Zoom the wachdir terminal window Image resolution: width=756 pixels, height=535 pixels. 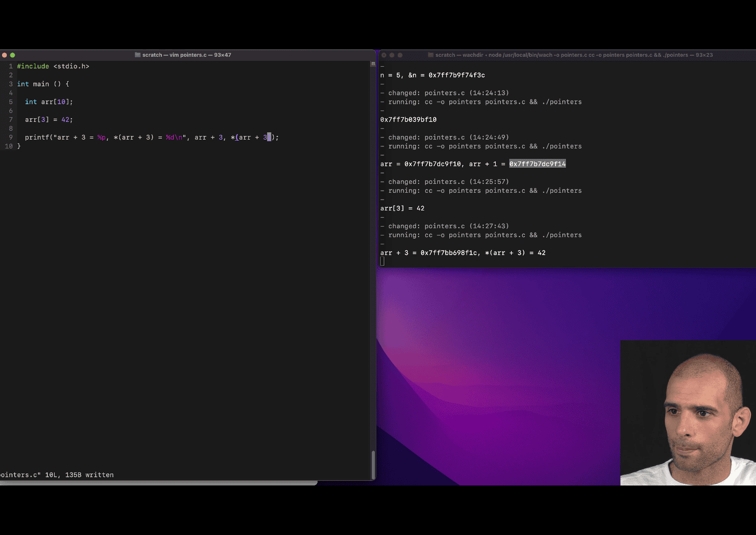[x=400, y=55]
